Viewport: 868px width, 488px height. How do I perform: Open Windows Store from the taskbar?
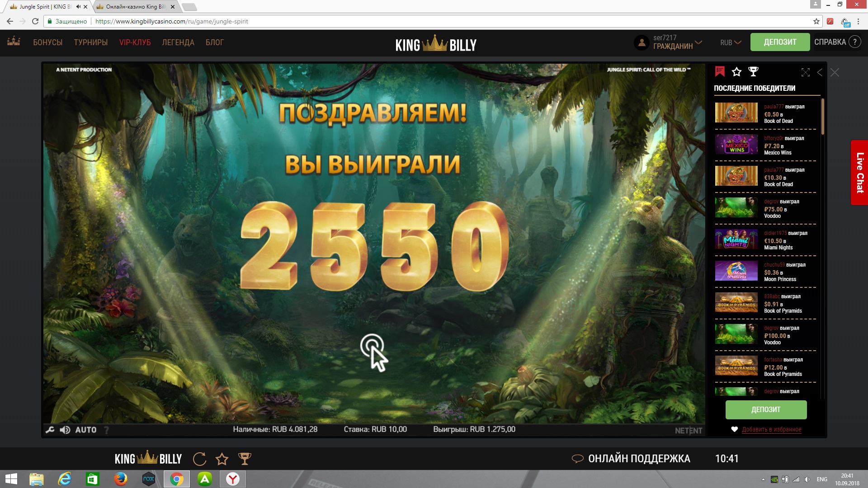(x=93, y=479)
